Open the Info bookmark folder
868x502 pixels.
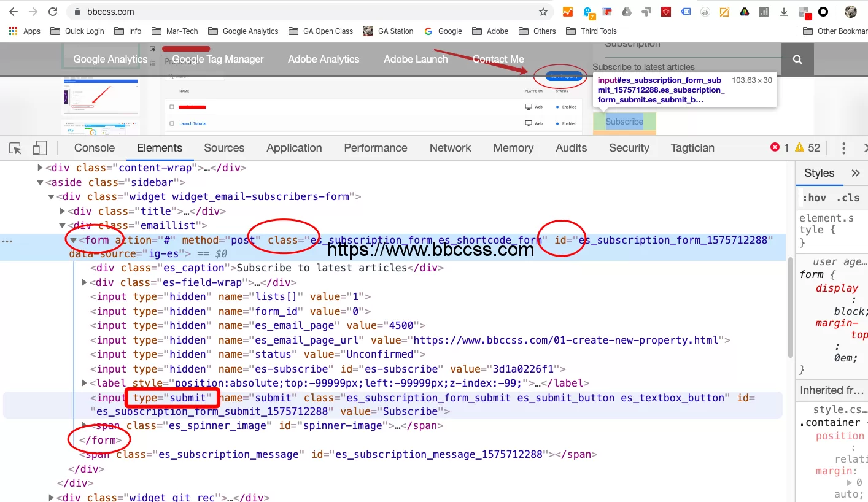tap(128, 31)
